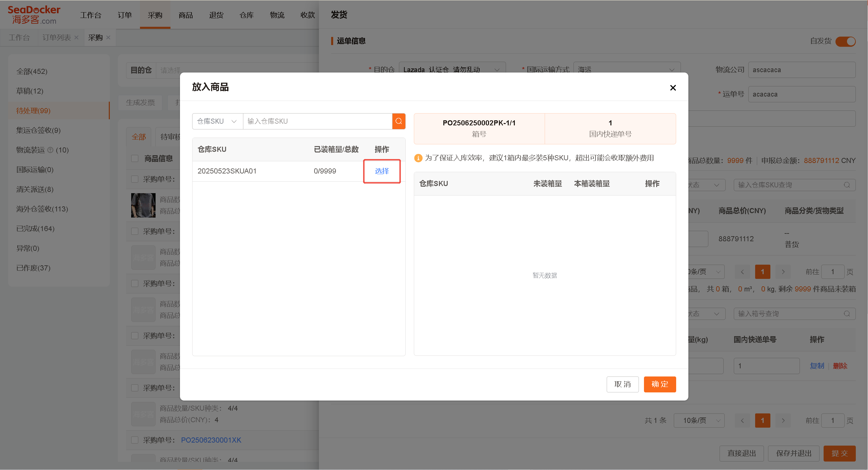868x470 pixels.
Task: Click the 复制 link in the box row
Action: [817, 366]
